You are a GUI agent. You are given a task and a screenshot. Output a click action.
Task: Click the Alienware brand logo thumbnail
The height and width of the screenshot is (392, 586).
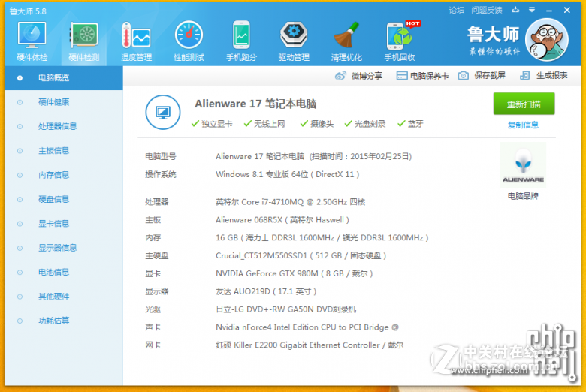pyautogui.click(x=523, y=164)
